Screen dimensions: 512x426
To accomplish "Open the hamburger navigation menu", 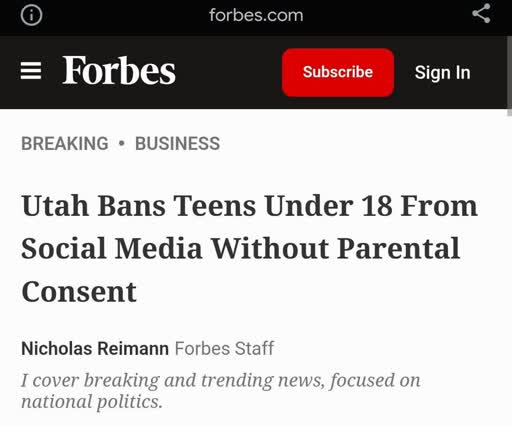I will click(x=31, y=71).
